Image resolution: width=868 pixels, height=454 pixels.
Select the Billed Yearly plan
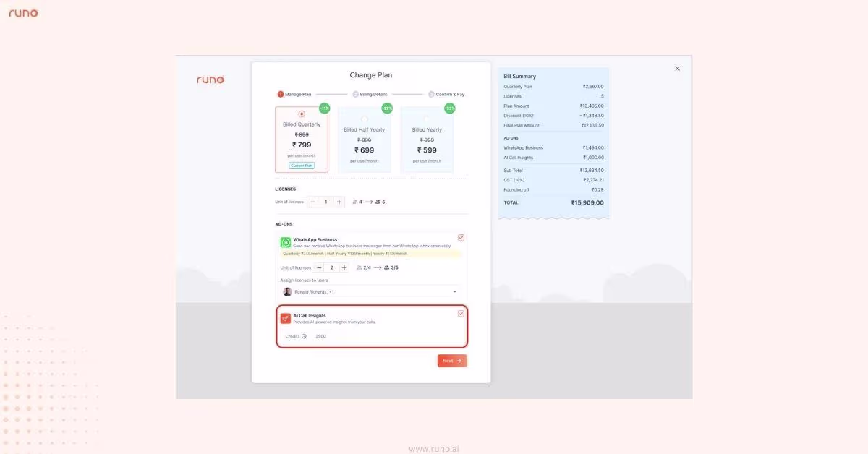coord(427,139)
